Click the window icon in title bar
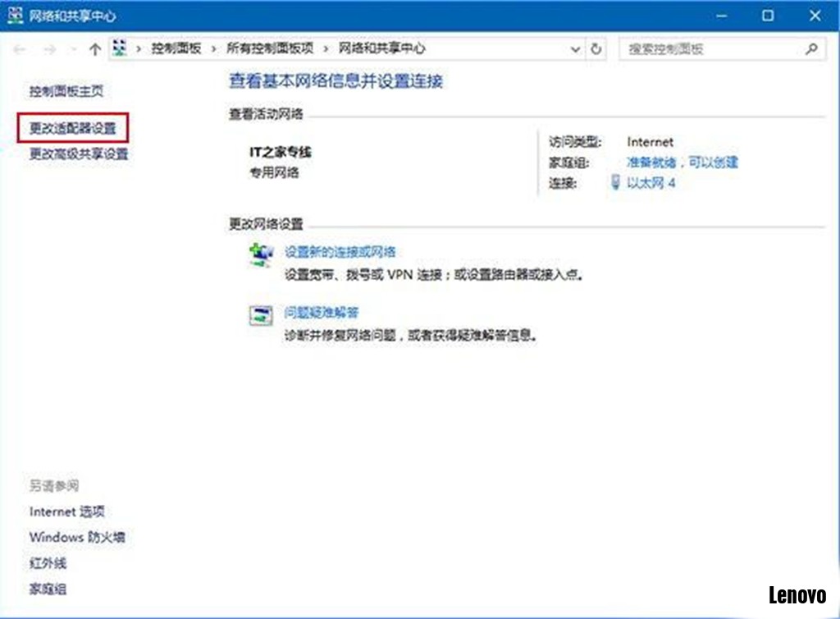Viewport: 840px width, 619px height. tap(15, 16)
